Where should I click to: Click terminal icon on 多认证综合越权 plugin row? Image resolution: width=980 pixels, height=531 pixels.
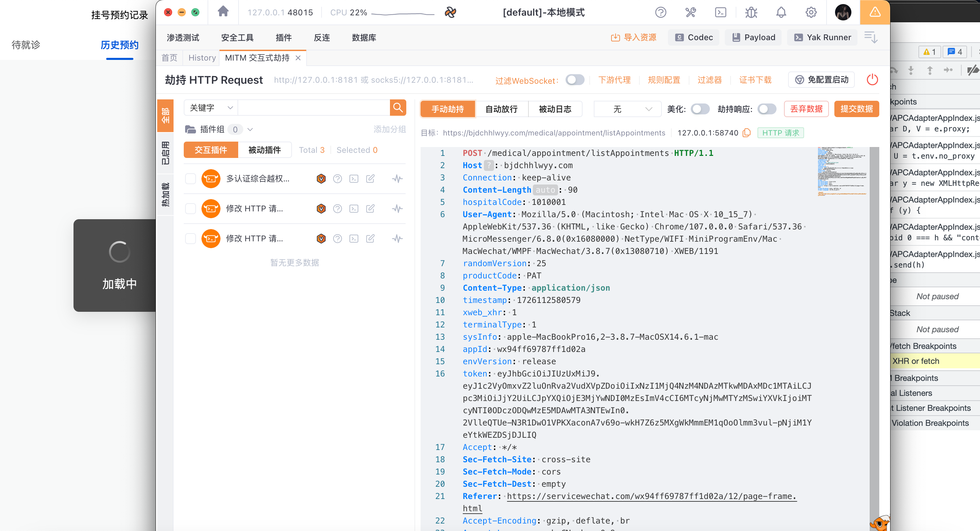pos(354,178)
